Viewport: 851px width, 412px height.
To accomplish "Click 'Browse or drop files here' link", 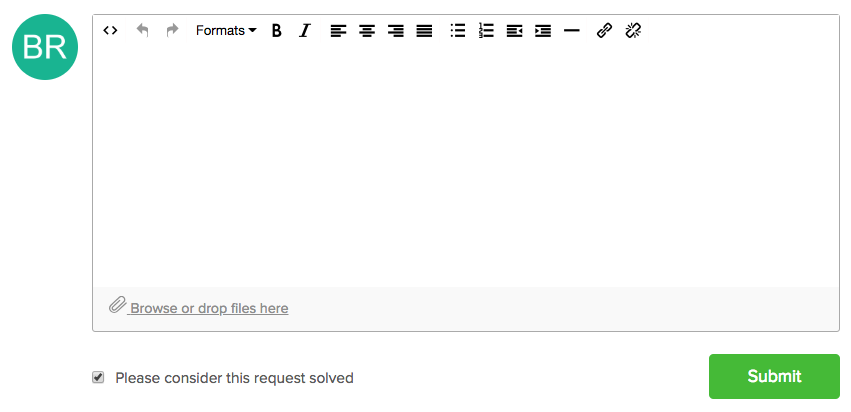I will click(209, 308).
